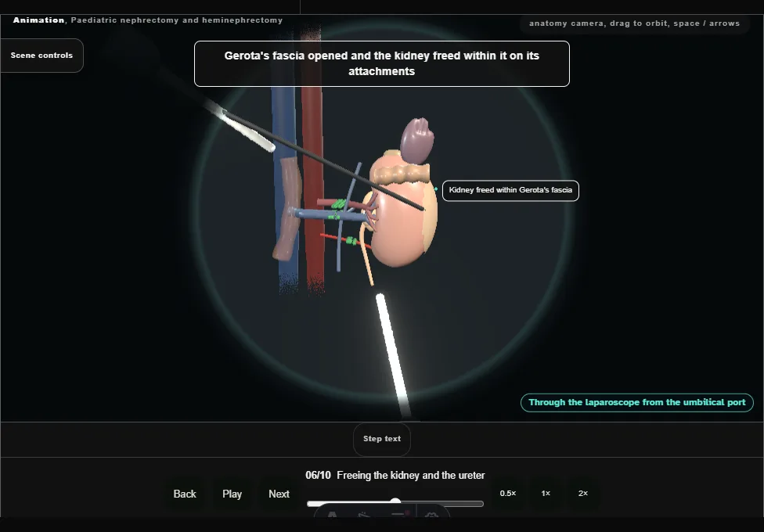Click 'Paediatric nephrectomy and heminephrectomy' heading

(176, 20)
